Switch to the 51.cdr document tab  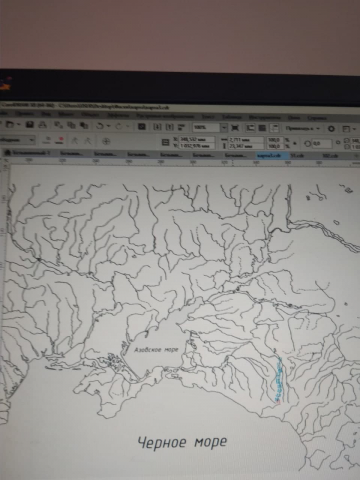(297, 156)
